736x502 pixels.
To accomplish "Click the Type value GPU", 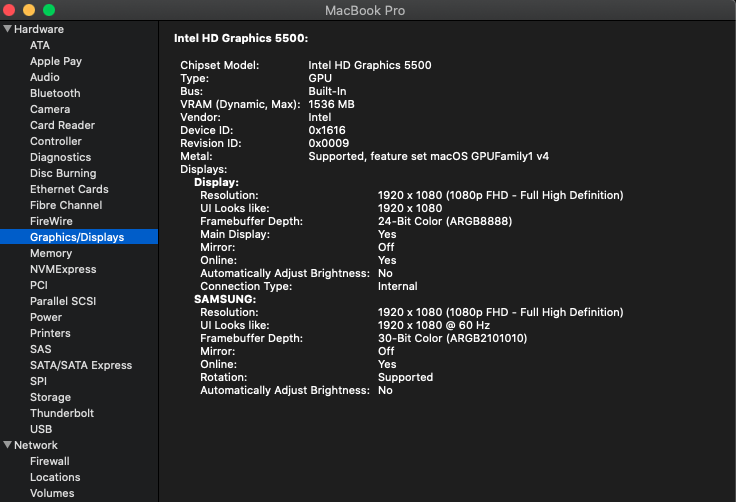I will coord(320,78).
